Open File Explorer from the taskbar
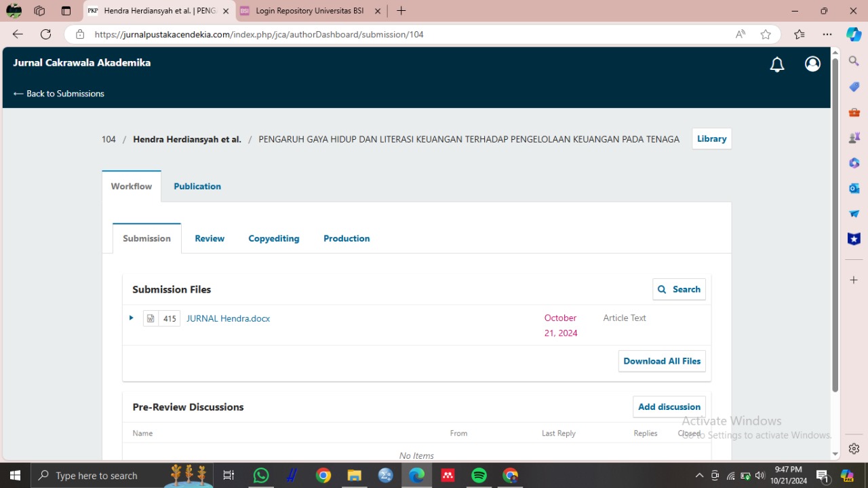The image size is (868, 488). [x=354, y=475]
